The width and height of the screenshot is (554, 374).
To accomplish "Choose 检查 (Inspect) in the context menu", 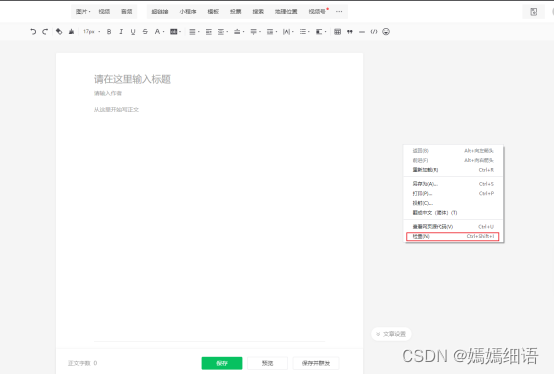I will point(453,236).
